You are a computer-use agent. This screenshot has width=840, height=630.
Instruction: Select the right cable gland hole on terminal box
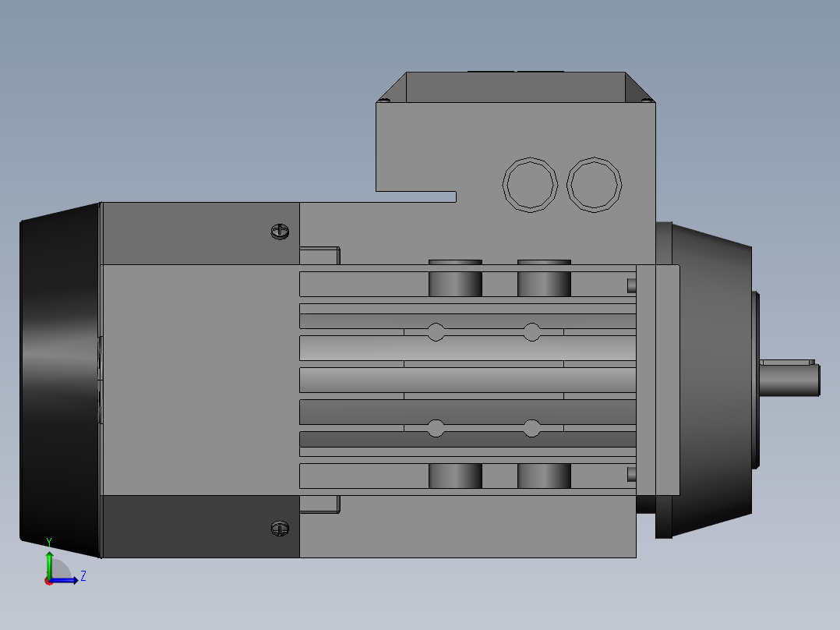click(x=594, y=185)
